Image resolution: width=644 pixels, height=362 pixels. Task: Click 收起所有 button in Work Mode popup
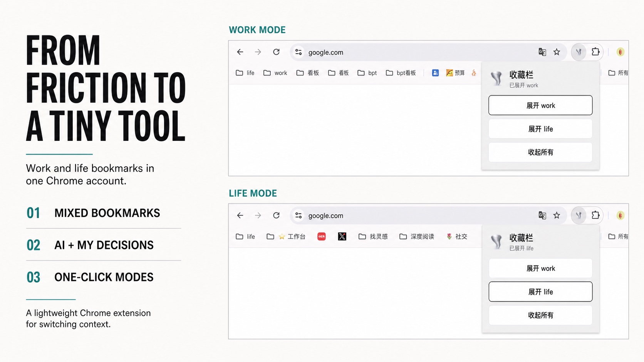540,152
